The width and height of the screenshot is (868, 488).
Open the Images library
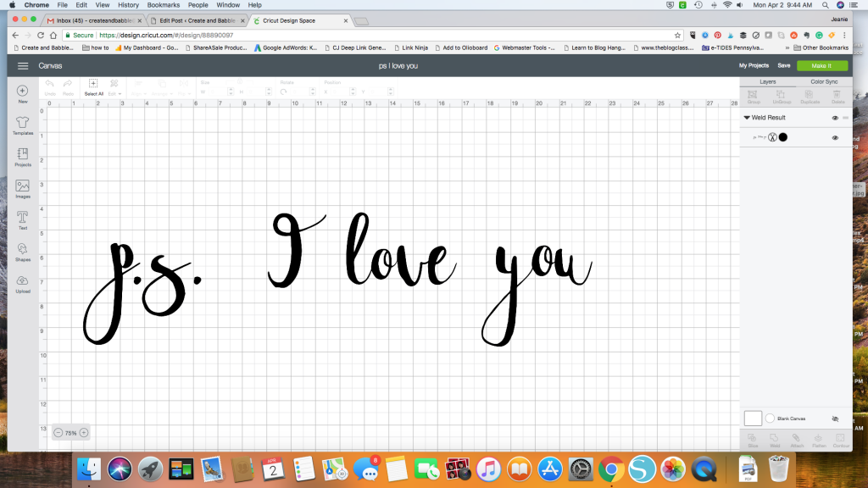coord(23,189)
